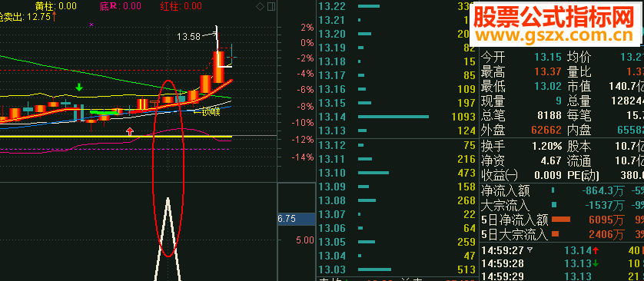
Task: Select the 底R: 0.00 indicator readout
Action: tap(121, 6)
